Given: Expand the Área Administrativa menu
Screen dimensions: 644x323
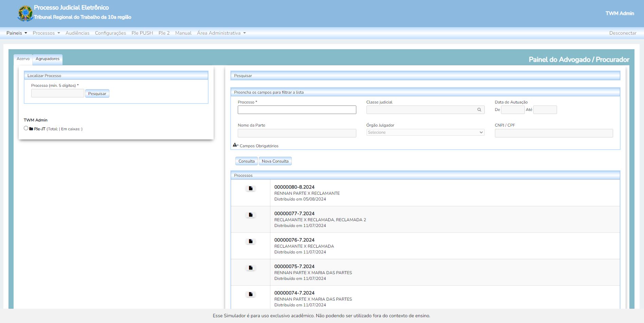Looking at the screenshot, I should 221,33.
